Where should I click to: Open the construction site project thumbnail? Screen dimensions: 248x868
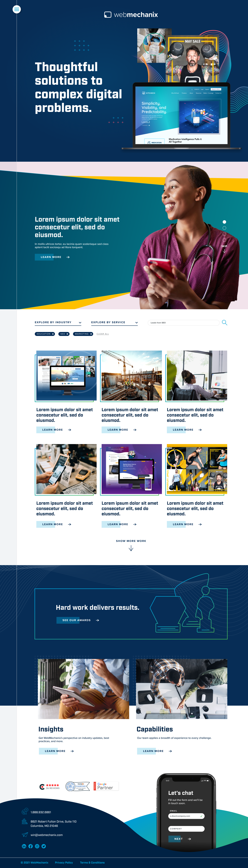[x=132, y=375]
